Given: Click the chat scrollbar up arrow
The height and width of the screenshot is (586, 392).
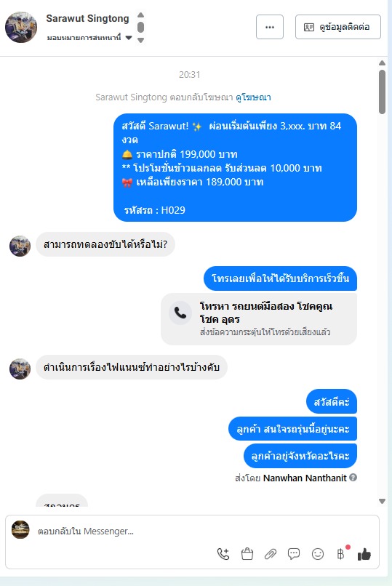Looking at the screenshot, I should coord(382,63).
